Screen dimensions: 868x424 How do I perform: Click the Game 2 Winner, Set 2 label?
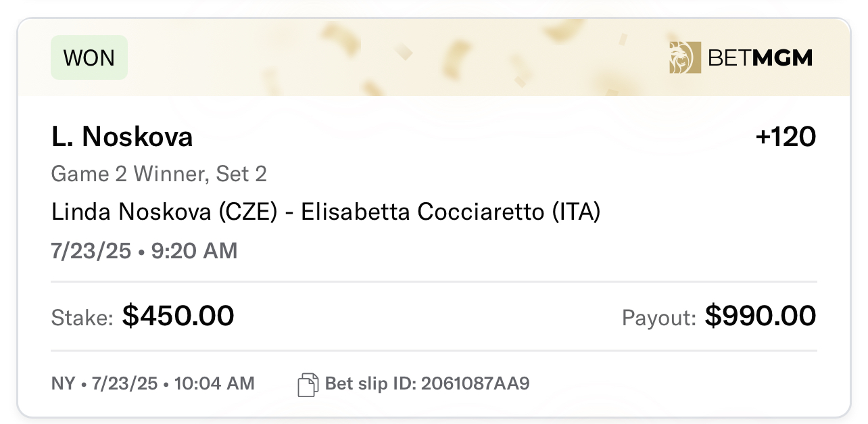pyautogui.click(x=159, y=174)
